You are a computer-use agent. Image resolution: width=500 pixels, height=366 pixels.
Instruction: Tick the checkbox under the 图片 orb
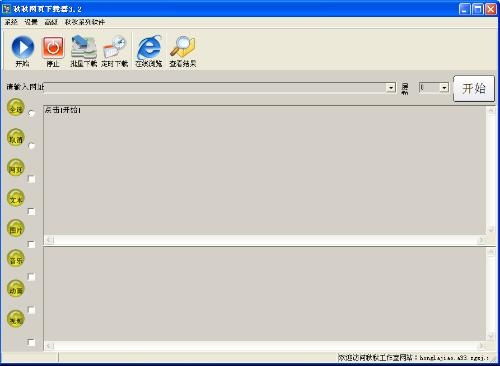[31, 244]
